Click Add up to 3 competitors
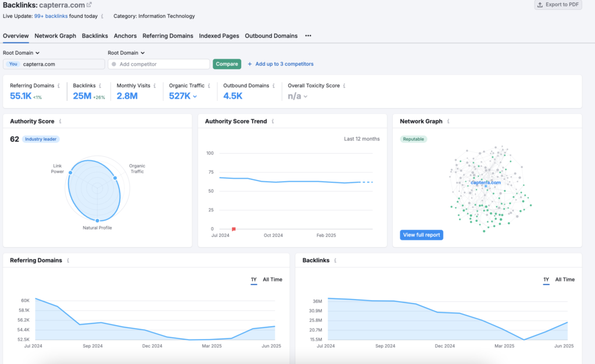The height and width of the screenshot is (364, 595). [281, 64]
